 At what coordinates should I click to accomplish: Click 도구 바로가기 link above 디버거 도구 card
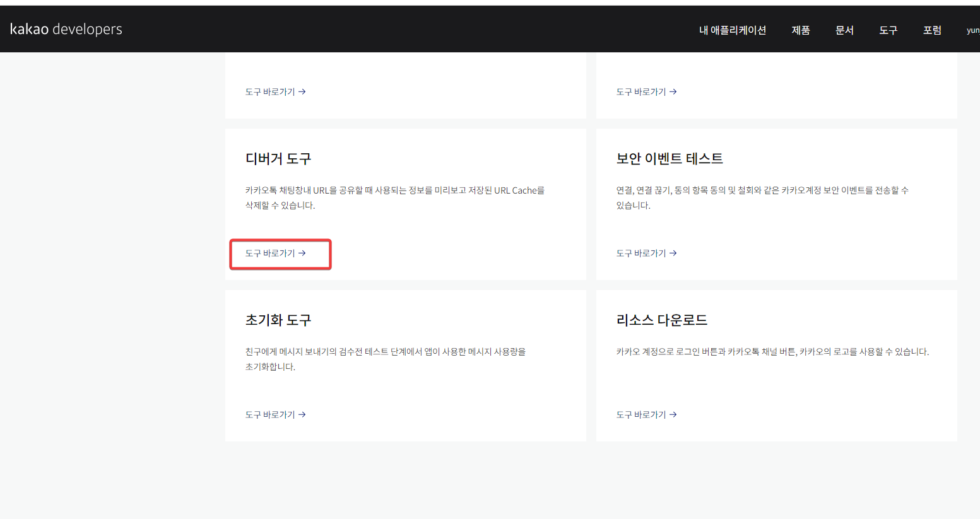[276, 91]
